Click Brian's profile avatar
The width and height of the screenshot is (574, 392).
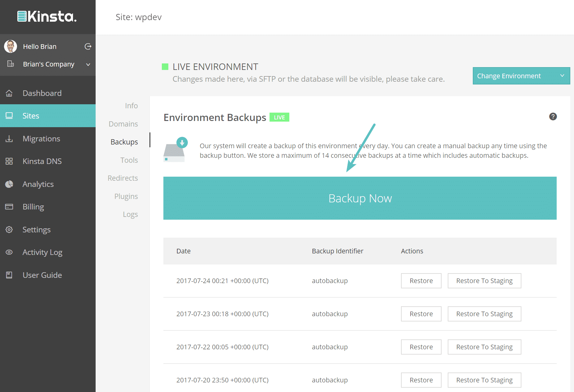[x=10, y=46]
